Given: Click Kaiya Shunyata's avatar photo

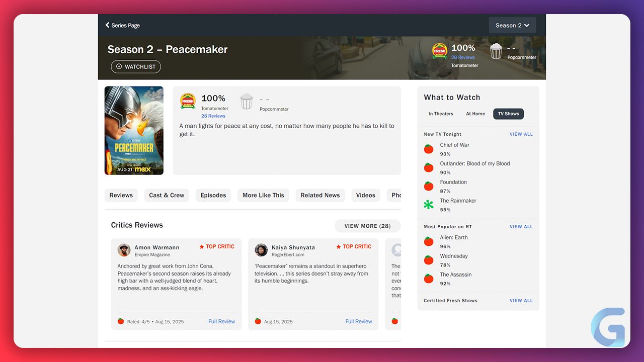Looking at the screenshot, I should tap(261, 250).
